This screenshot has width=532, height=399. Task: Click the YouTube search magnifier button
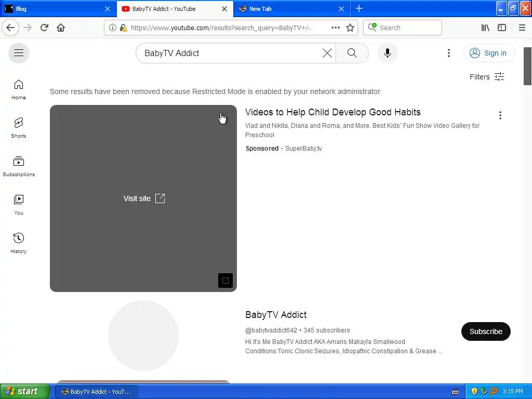[352, 53]
